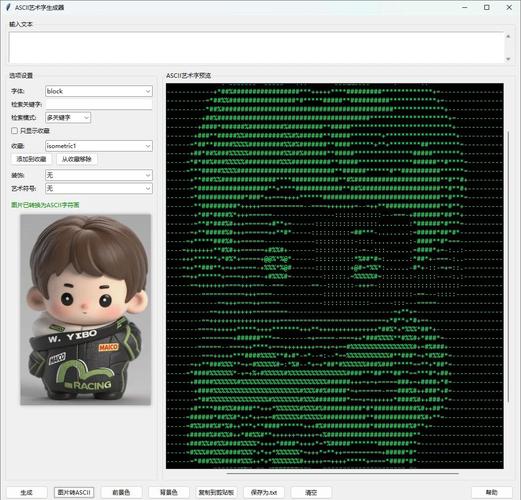Click the ASCII preview horizontal scrollbar
The image size is (521, 500).
tap(343, 473)
